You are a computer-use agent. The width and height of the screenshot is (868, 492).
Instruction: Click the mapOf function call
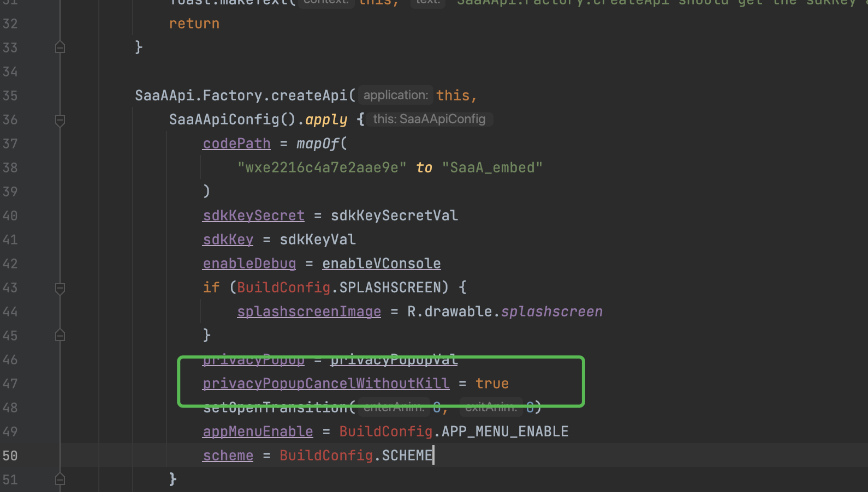[318, 143]
